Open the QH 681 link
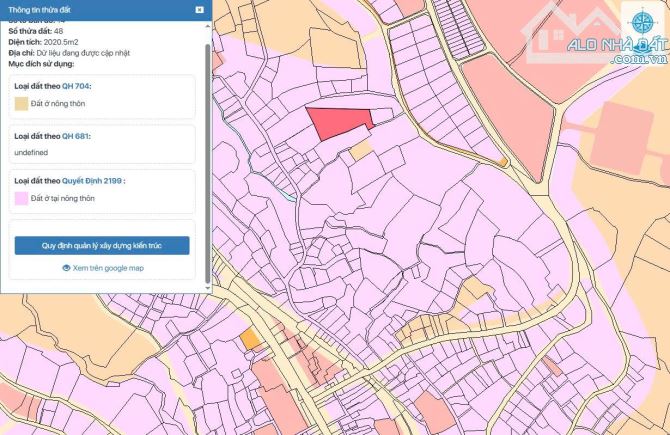670x435 pixels. (76, 135)
